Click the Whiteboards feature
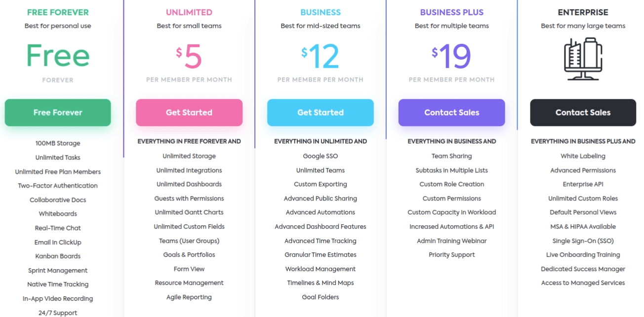This screenshot has height=317, width=644. tap(58, 214)
